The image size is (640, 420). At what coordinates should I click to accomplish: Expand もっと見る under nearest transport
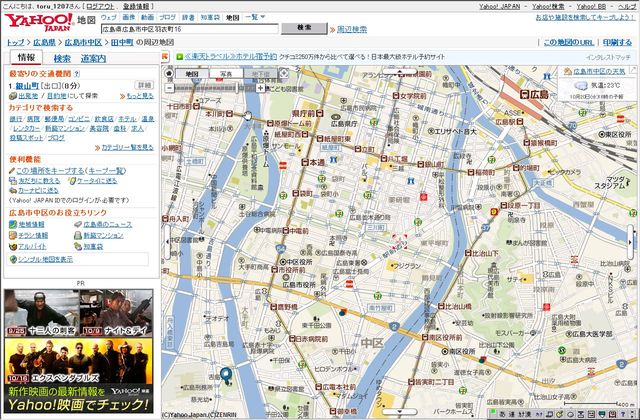point(138,95)
